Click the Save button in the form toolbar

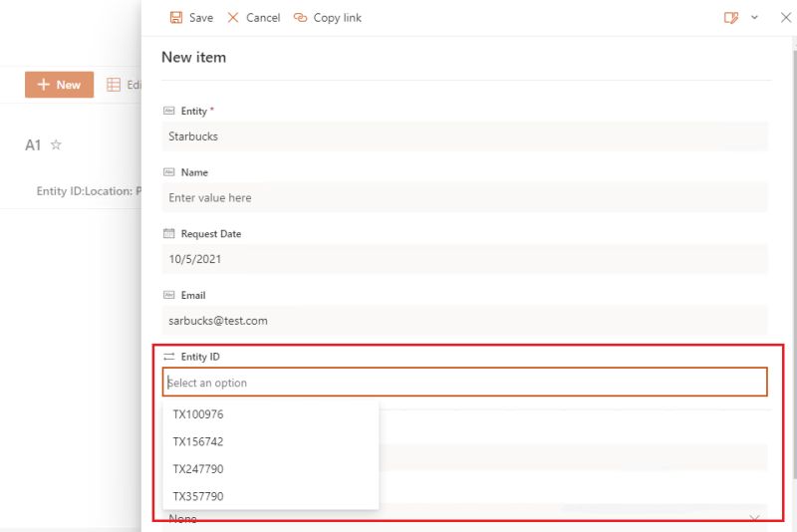[191, 18]
